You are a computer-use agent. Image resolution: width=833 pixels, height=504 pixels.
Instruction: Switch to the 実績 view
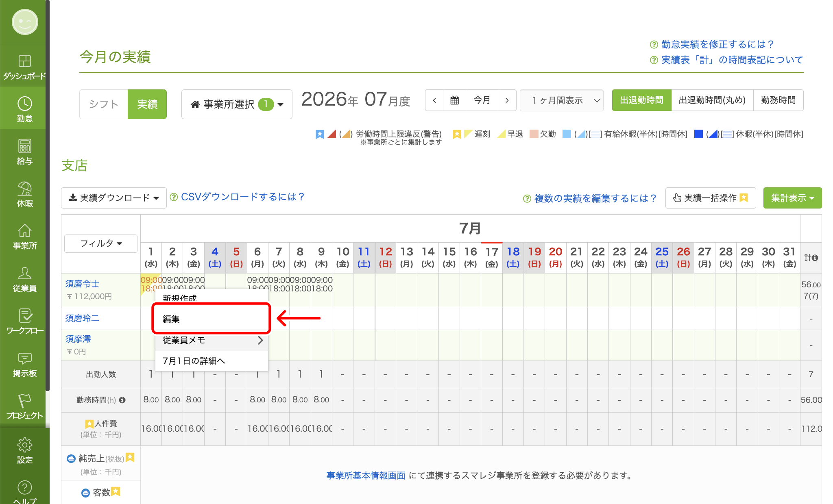[147, 104]
